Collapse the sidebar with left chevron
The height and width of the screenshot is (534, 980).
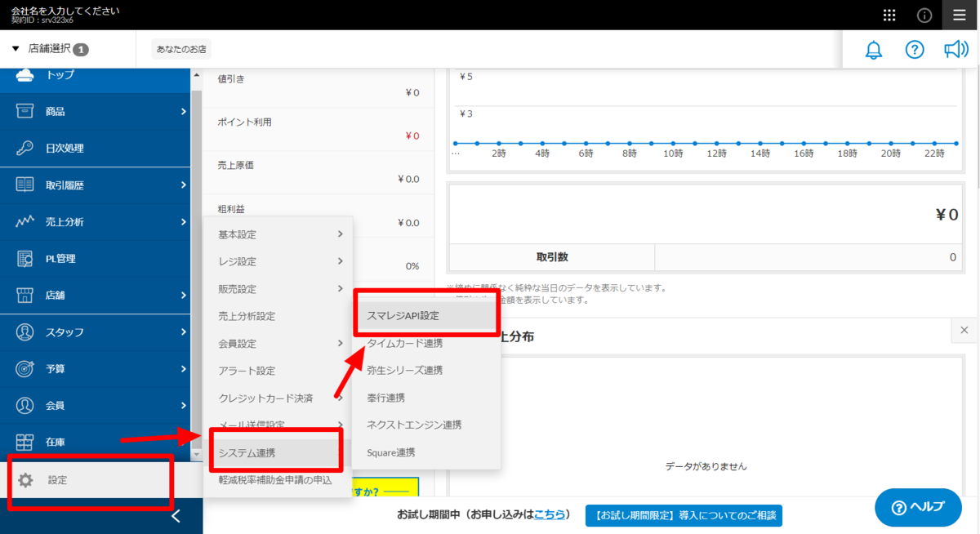pos(176,516)
